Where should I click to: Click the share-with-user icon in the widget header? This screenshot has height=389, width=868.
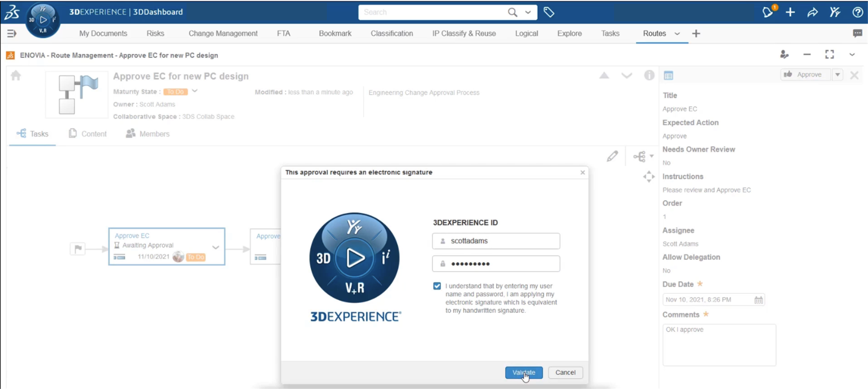tap(785, 55)
